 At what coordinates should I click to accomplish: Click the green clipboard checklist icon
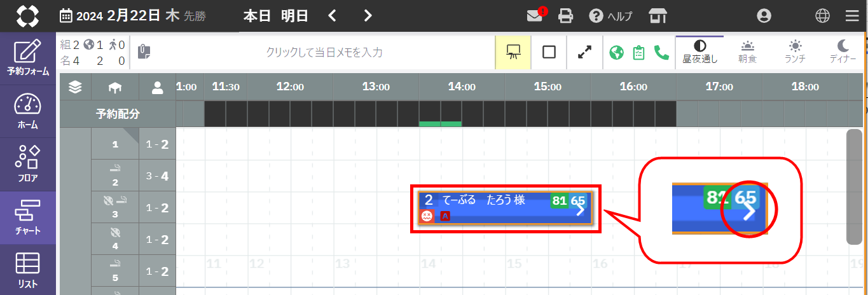[638, 52]
